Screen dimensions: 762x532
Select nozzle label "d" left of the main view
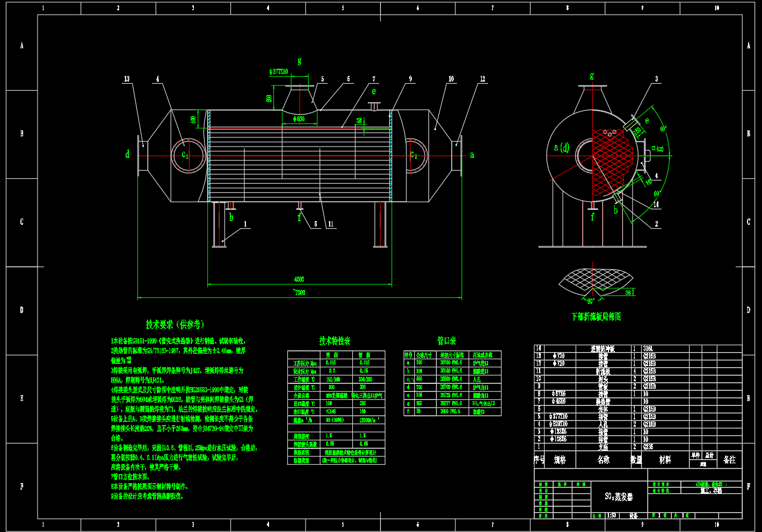click(x=127, y=155)
